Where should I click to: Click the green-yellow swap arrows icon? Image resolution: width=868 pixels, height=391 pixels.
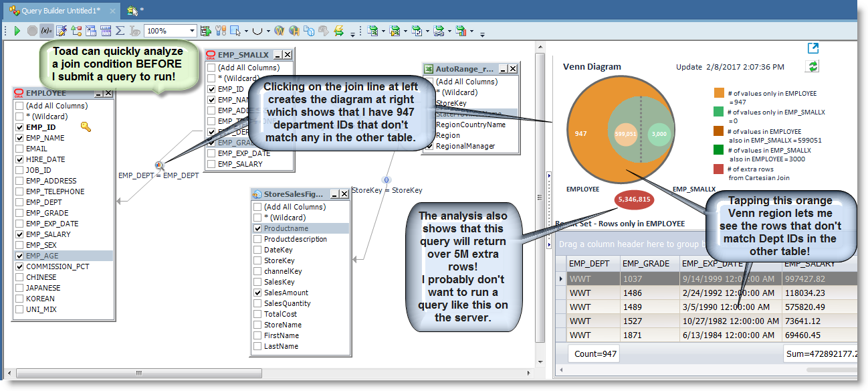click(x=338, y=31)
